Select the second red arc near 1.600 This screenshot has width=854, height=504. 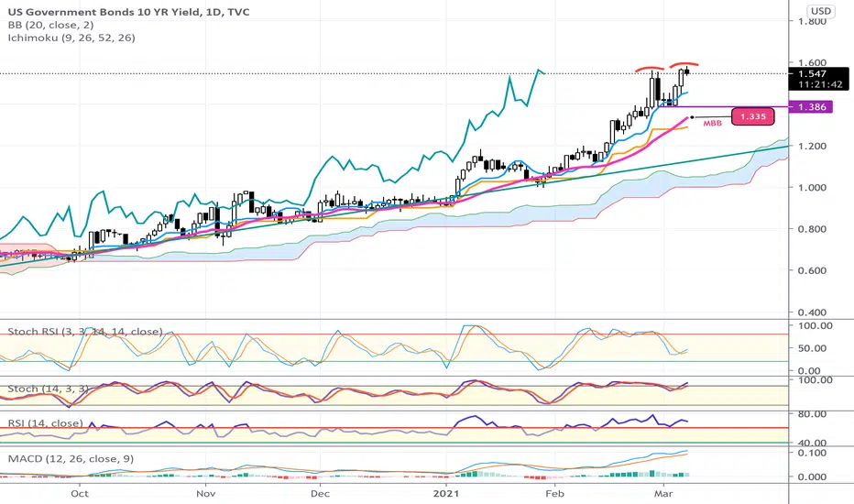click(x=684, y=64)
